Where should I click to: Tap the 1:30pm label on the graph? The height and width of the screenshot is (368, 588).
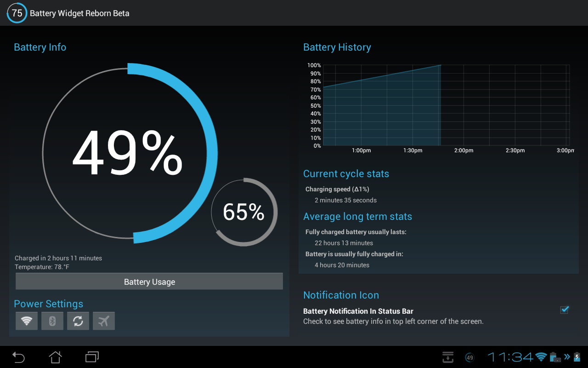[x=413, y=150]
